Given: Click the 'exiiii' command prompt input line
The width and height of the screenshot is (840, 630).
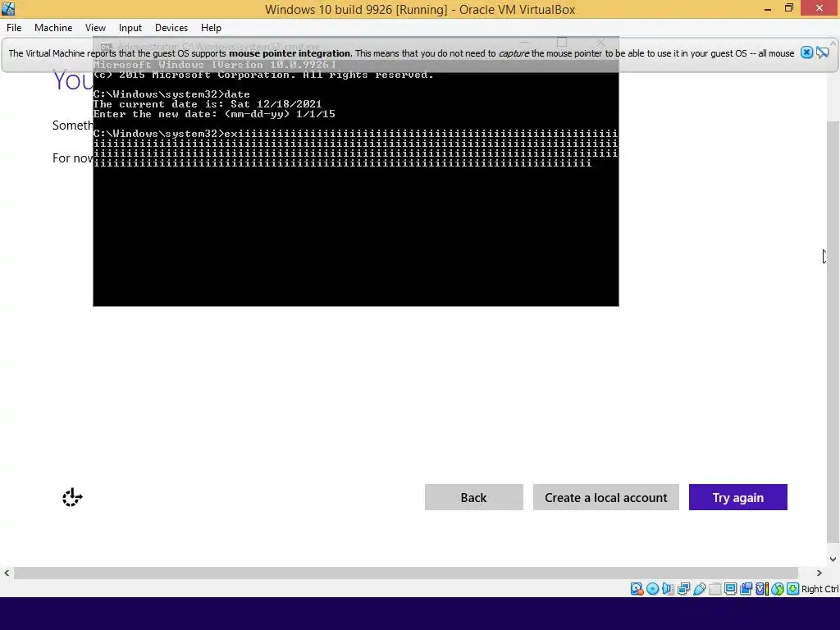Looking at the screenshot, I should coord(356,148).
